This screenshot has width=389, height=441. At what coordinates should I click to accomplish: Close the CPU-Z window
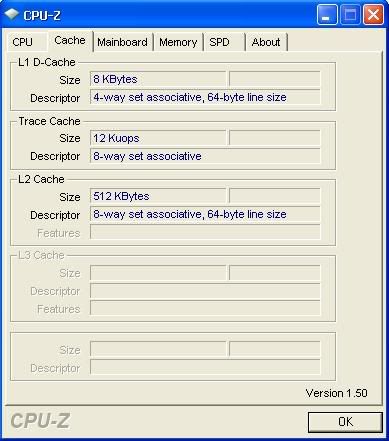(x=373, y=15)
